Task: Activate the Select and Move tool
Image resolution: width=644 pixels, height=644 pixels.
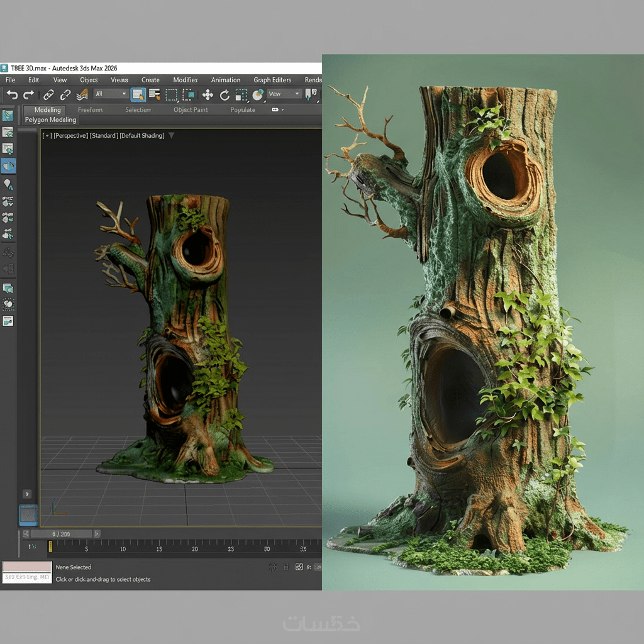Action: (208, 94)
